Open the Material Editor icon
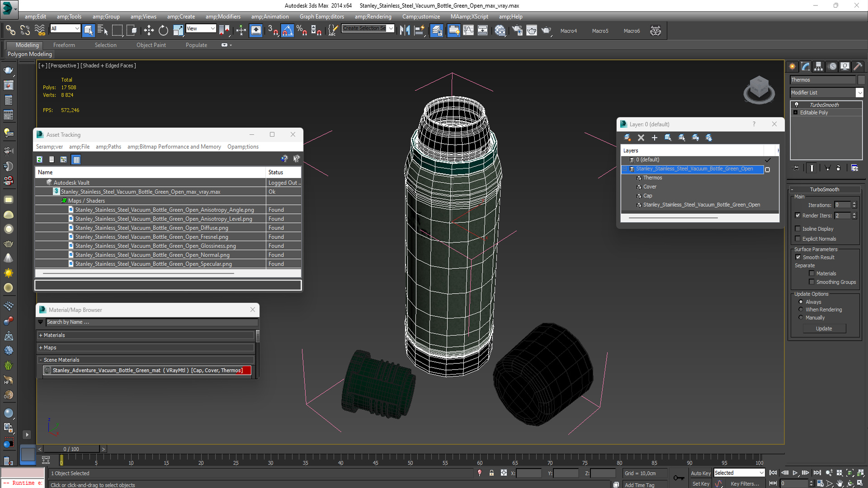The height and width of the screenshot is (488, 868). (x=500, y=30)
